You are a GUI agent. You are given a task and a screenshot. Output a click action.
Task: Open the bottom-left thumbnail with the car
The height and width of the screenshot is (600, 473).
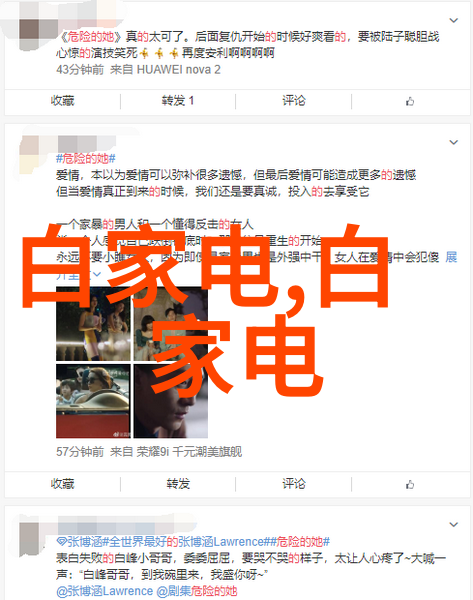93,401
